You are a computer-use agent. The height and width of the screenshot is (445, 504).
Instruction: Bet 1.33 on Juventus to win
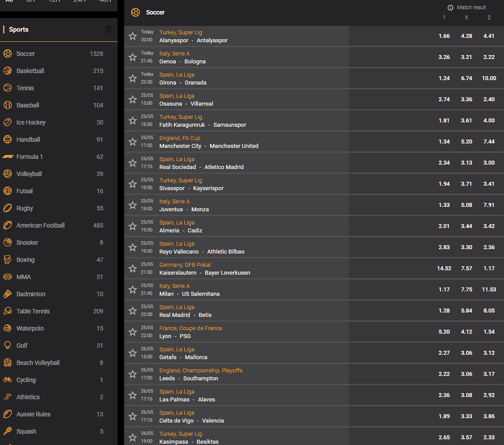coord(444,205)
